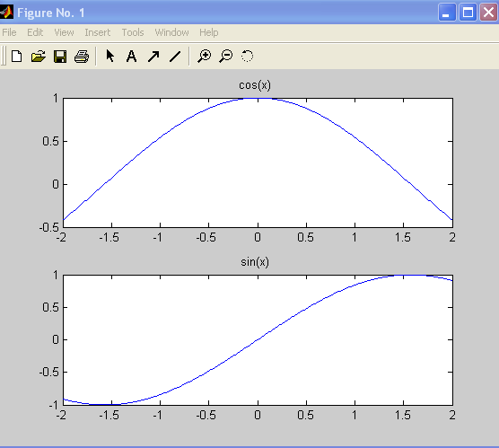This screenshot has height=448, width=499.
Task: Print the figure with the printer icon
Action: click(x=82, y=57)
